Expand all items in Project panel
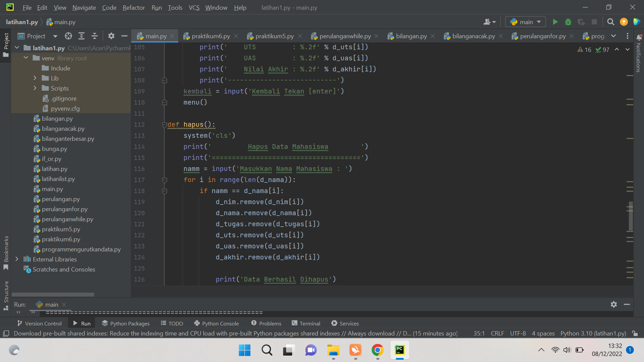The width and height of the screenshot is (644, 362). 82,36
